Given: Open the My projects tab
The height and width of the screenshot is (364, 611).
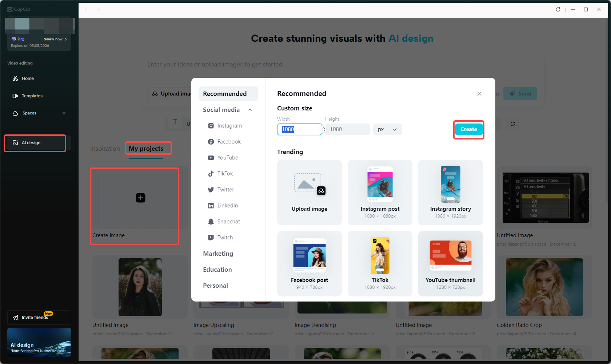Looking at the screenshot, I should [x=148, y=148].
